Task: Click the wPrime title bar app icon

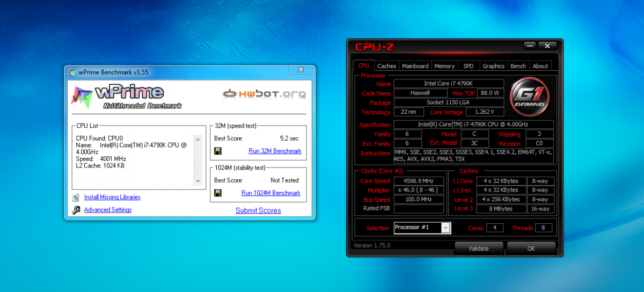Action: click(72, 72)
